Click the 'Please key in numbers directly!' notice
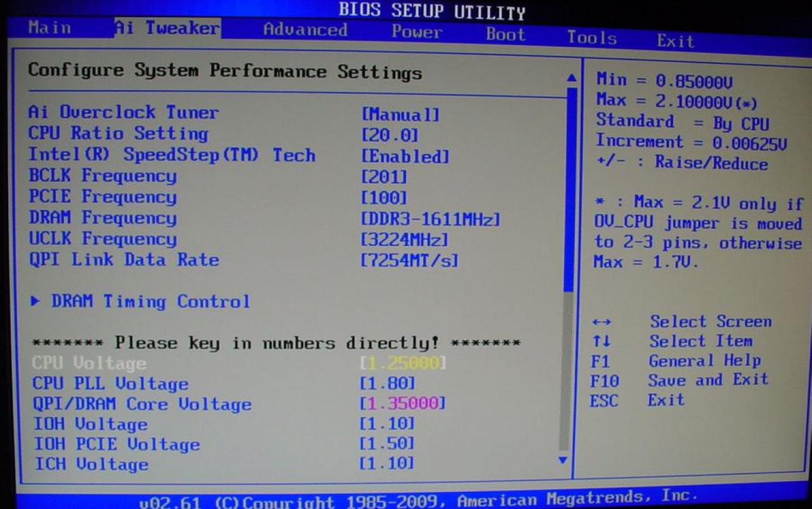812x509 pixels. click(x=277, y=343)
